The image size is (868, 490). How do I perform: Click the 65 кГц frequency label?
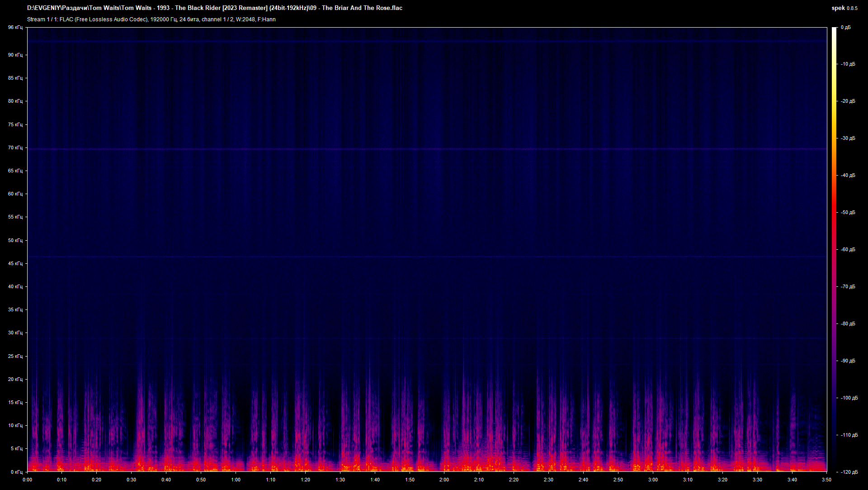click(15, 171)
